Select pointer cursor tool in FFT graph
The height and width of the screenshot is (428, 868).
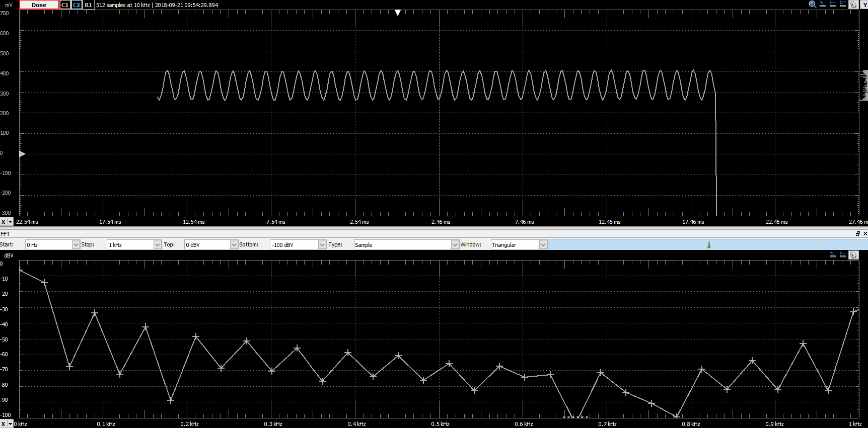tap(833, 255)
